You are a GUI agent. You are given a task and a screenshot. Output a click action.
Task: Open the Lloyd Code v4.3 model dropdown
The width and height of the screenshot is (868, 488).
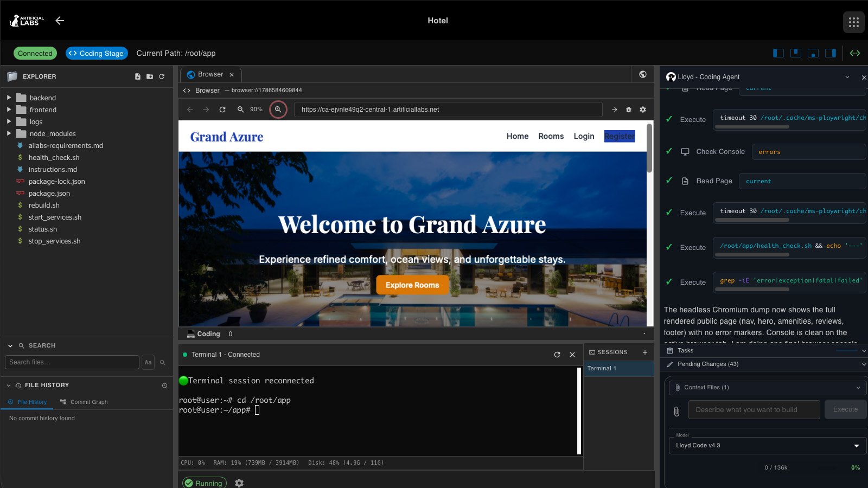click(x=767, y=446)
